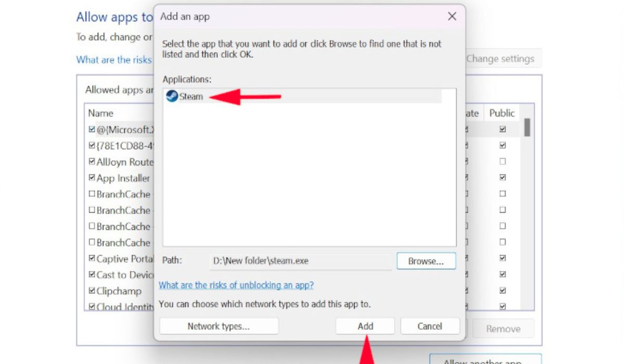Close the Add an app dialog
This screenshot has width=624, height=364.
coord(452,17)
